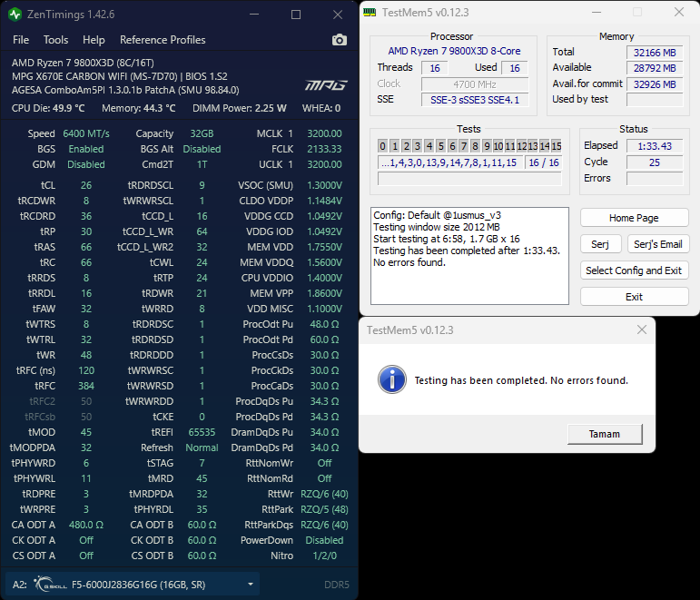This screenshot has height=600, width=700.
Task: Select test number 0 box
Action: 382,146
